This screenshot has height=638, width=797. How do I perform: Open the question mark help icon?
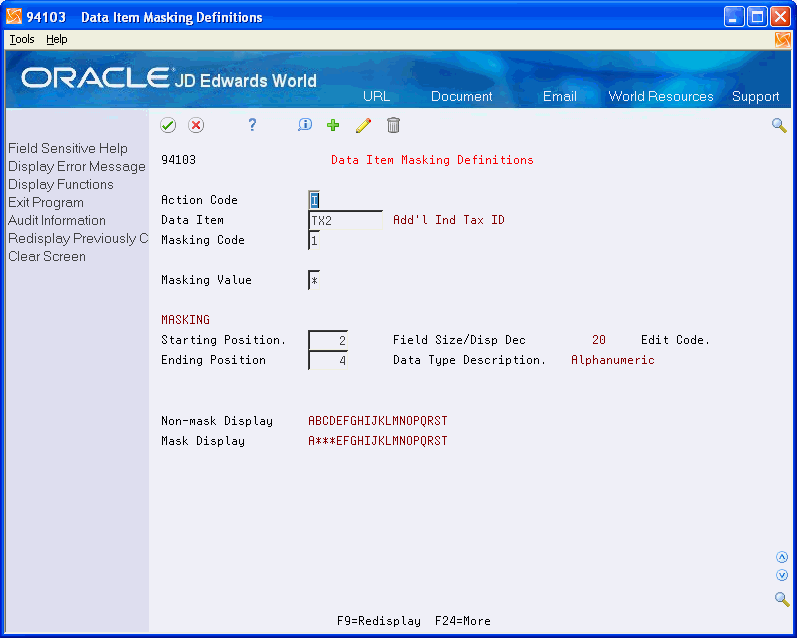252,125
